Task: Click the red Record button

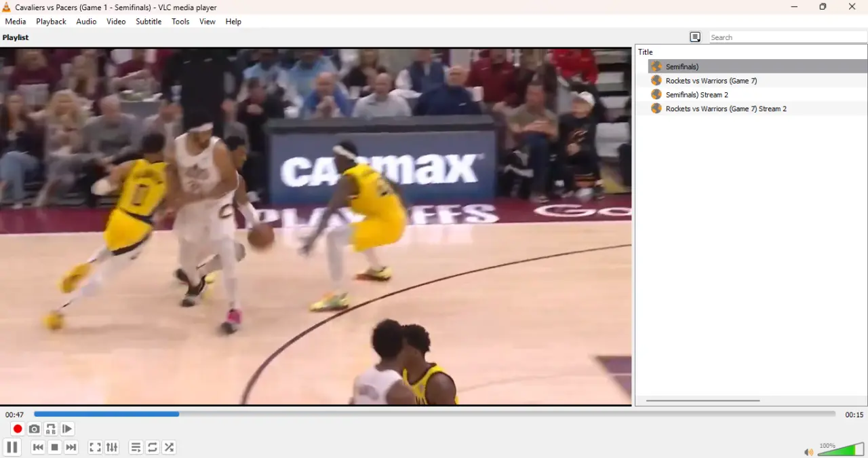Action: click(18, 429)
